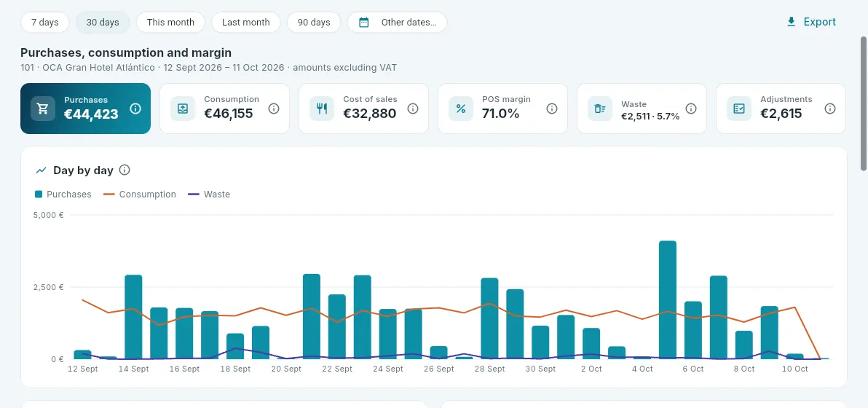Switch to This month range

point(170,22)
